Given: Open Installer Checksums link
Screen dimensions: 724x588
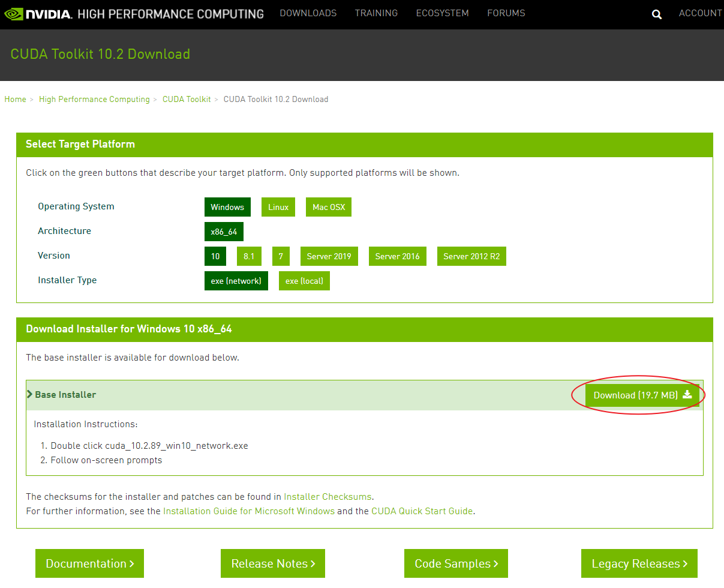Looking at the screenshot, I should (328, 497).
